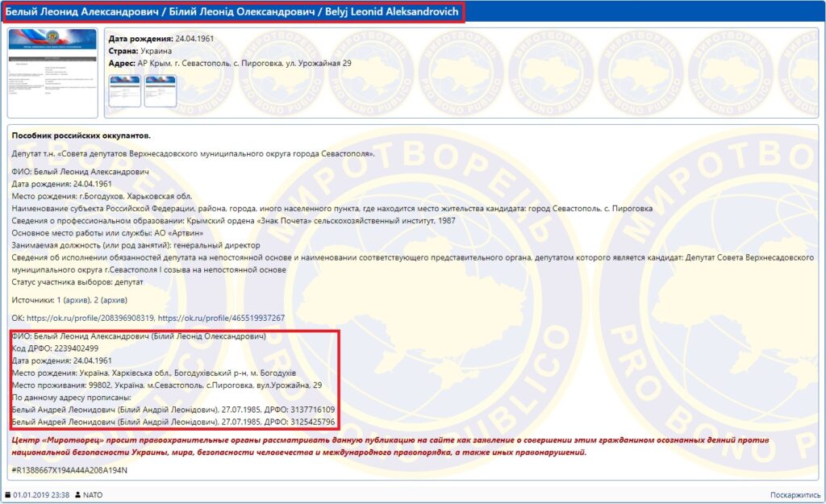This screenshot has height=504, width=826.
Task: Open the first архив link in sources
Action: pyautogui.click(x=73, y=299)
